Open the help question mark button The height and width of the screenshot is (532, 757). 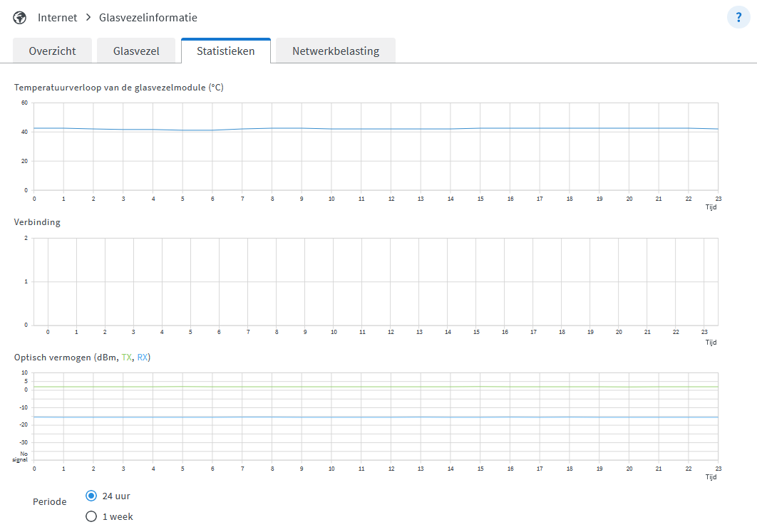(738, 18)
